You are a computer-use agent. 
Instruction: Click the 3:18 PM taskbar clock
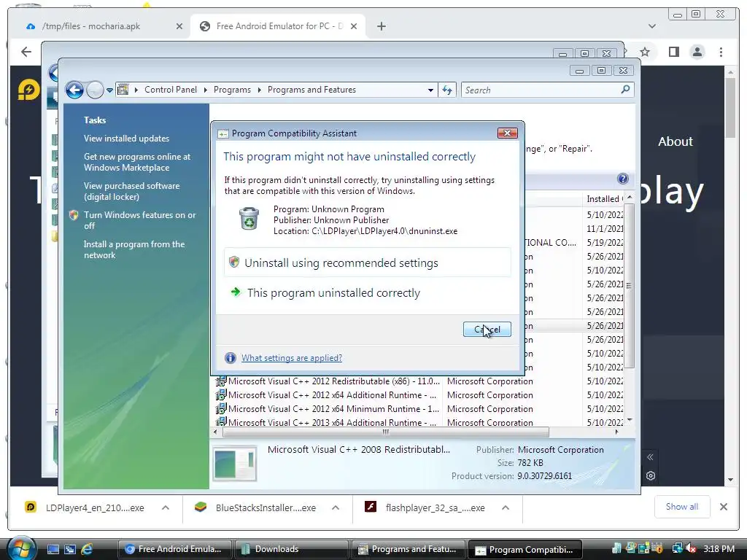coord(719,549)
